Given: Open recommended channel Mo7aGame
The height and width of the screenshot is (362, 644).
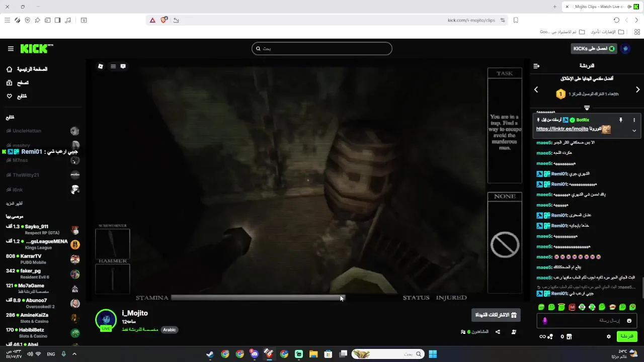Looking at the screenshot, I should (x=42, y=289).
